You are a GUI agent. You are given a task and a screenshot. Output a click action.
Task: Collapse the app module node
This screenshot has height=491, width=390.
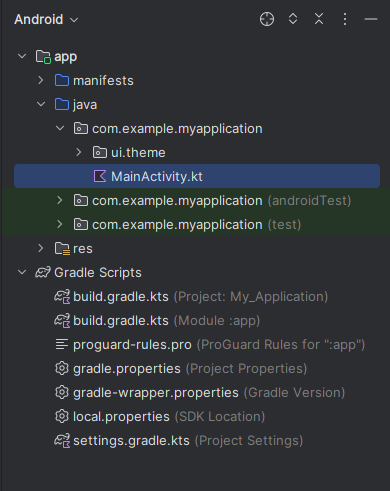pyautogui.click(x=22, y=56)
